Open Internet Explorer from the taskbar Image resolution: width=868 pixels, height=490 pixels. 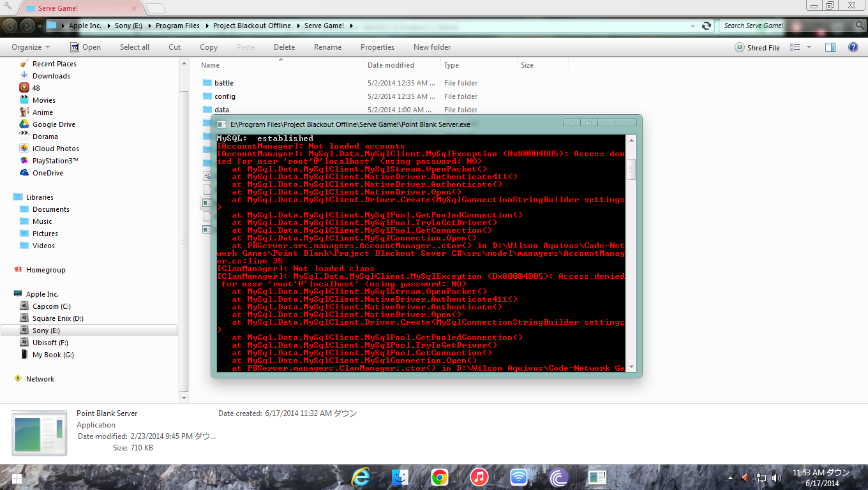pyautogui.click(x=360, y=477)
